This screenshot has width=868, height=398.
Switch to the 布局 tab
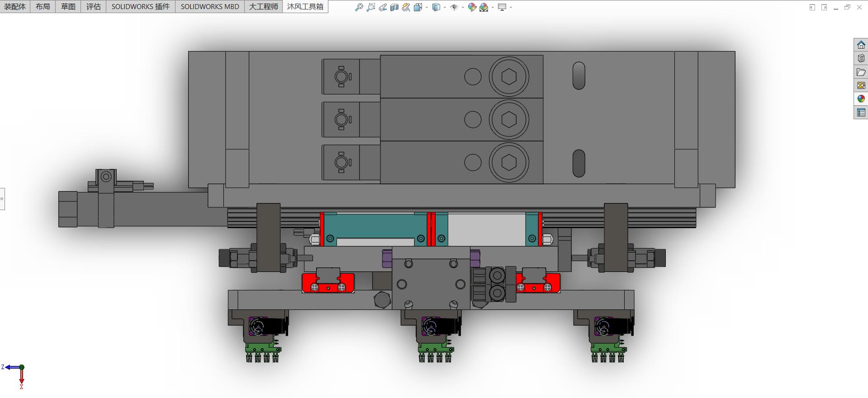[x=43, y=7]
